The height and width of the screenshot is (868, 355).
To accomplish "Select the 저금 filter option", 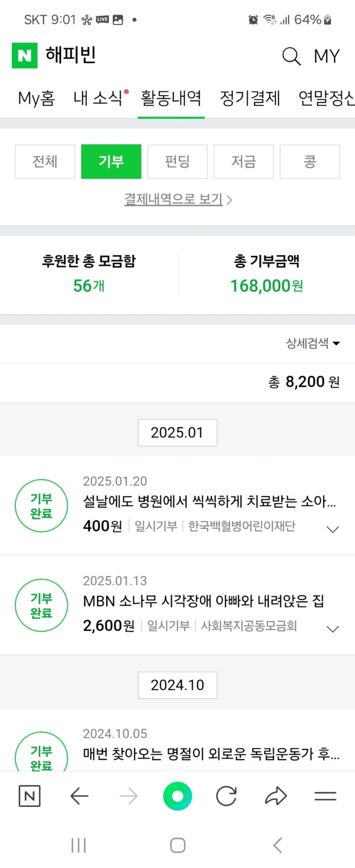I will [x=244, y=162].
